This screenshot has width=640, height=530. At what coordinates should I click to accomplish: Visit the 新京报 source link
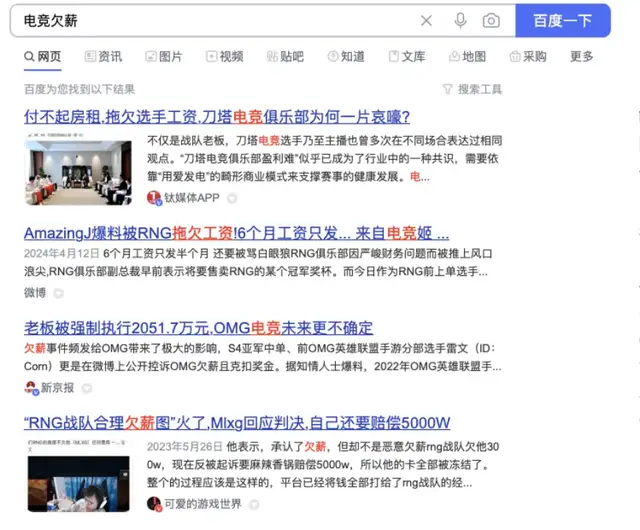(x=57, y=387)
